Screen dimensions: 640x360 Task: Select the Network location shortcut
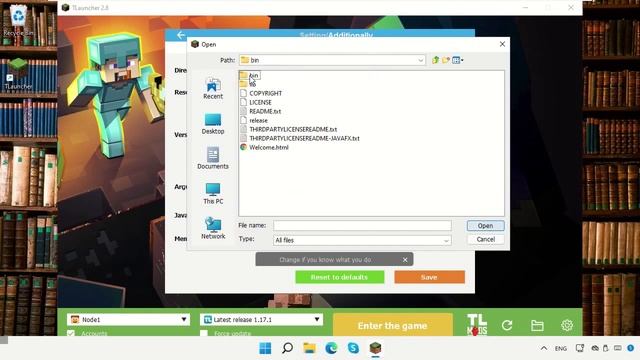pos(213,228)
